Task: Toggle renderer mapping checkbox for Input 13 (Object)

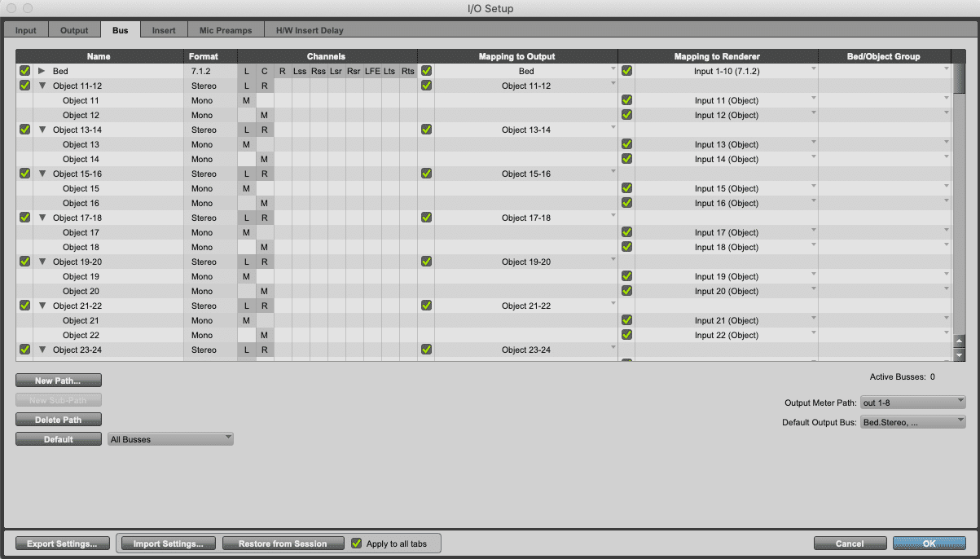Action: pyautogui.click(x=626, y=144)
